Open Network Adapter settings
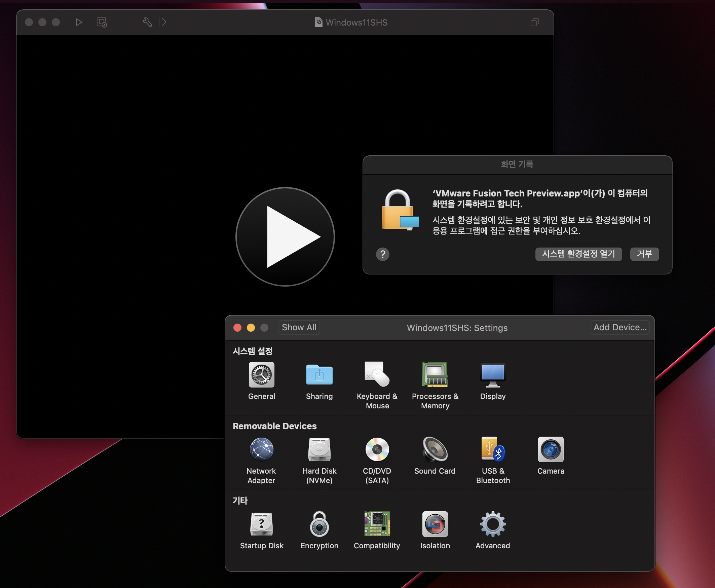The width and height of the screenshot is (715, 588). tap(261, 449)
